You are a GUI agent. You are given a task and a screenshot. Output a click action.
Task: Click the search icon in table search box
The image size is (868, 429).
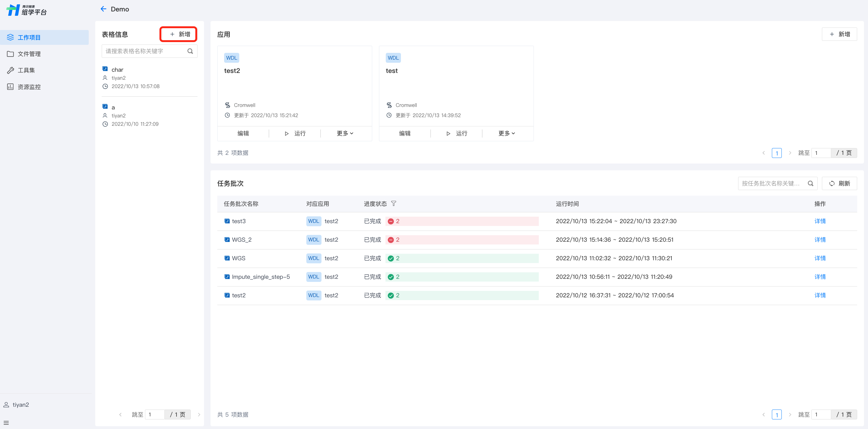tap(190, 51)
